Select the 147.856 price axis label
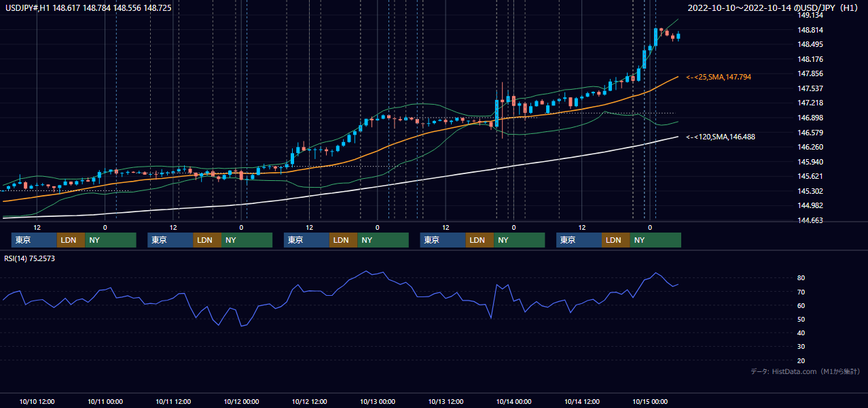The image size is (868, 408). pyautogui.click(x=810, y=74)
